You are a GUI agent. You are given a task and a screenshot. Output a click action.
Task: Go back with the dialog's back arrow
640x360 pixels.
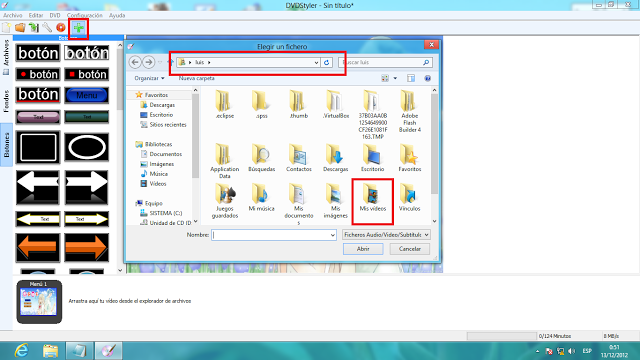point(135,62)
